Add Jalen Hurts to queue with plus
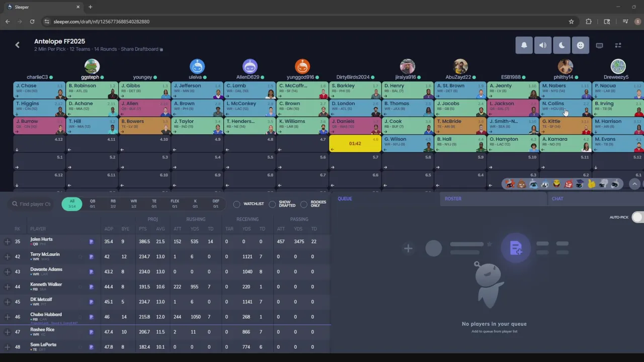The height and width of the screenshot is (362, 644). pyautogui.click(x=8, y=242)
